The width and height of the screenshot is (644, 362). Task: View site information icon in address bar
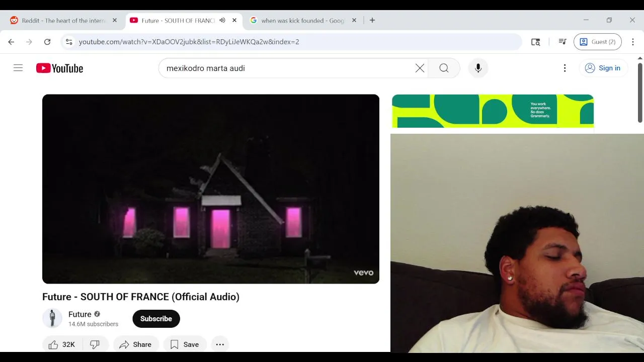click(x=69, y=42)
